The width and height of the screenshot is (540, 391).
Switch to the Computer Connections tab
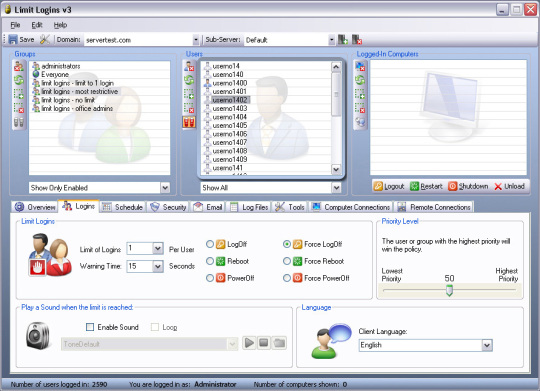tap(351, 207)
